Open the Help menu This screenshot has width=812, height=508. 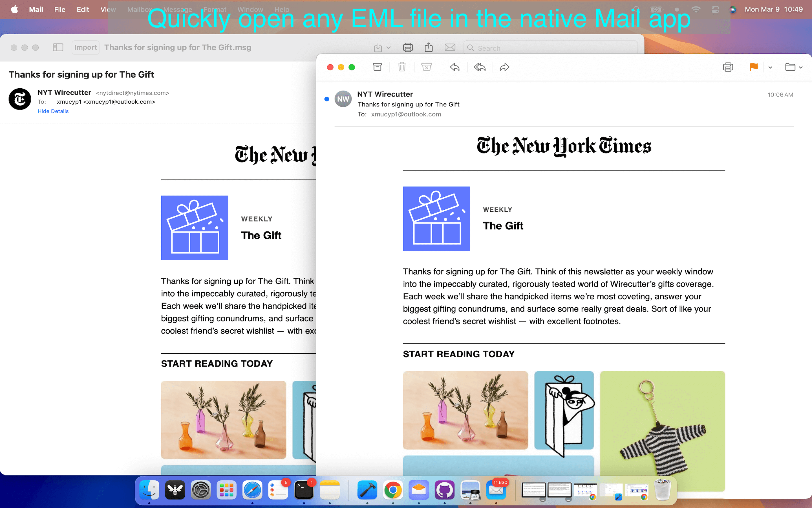[x=282, y=9]
